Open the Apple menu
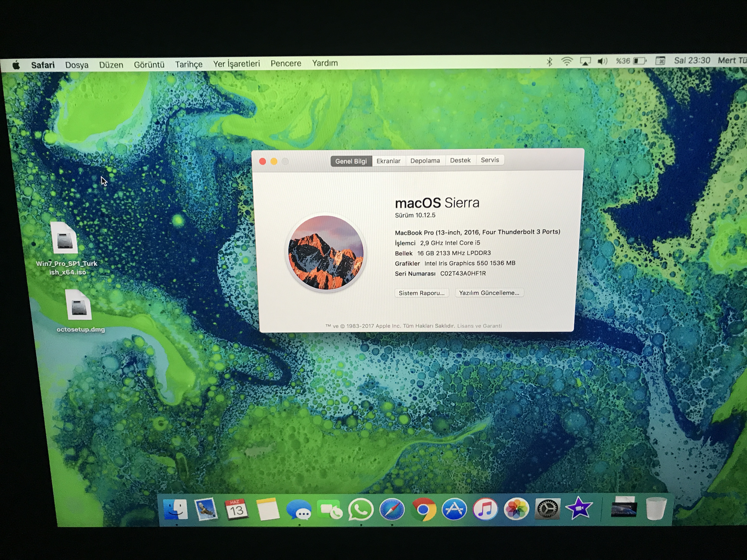The width and height of the screenshot is (747, 560). (16, 65)
